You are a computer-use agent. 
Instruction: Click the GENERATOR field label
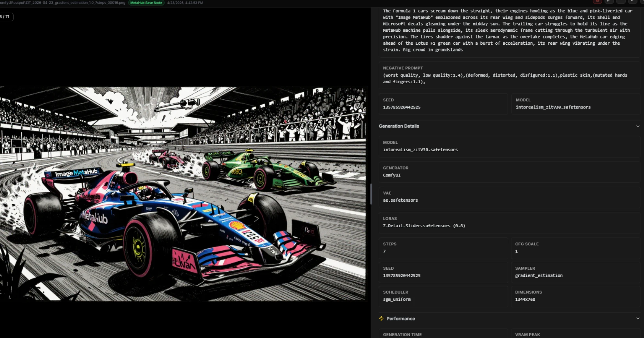click(x=396, y=168)
